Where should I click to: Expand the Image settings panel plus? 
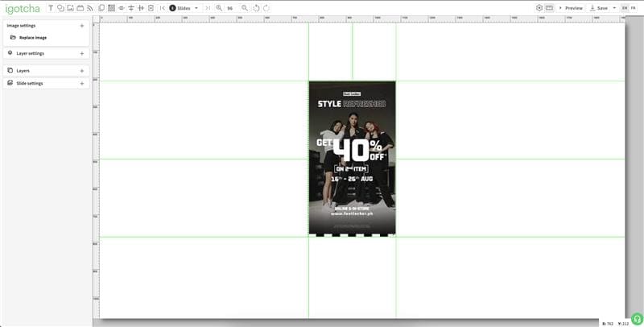click(x=82, y=26)
